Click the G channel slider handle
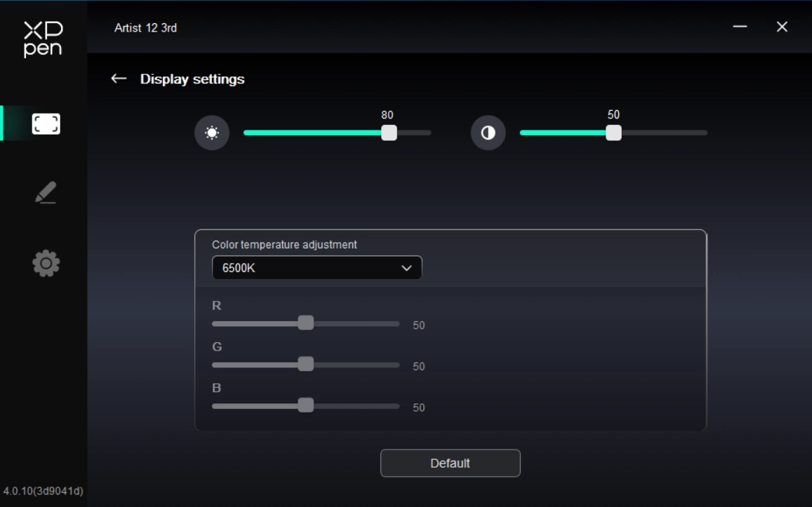 305,364
